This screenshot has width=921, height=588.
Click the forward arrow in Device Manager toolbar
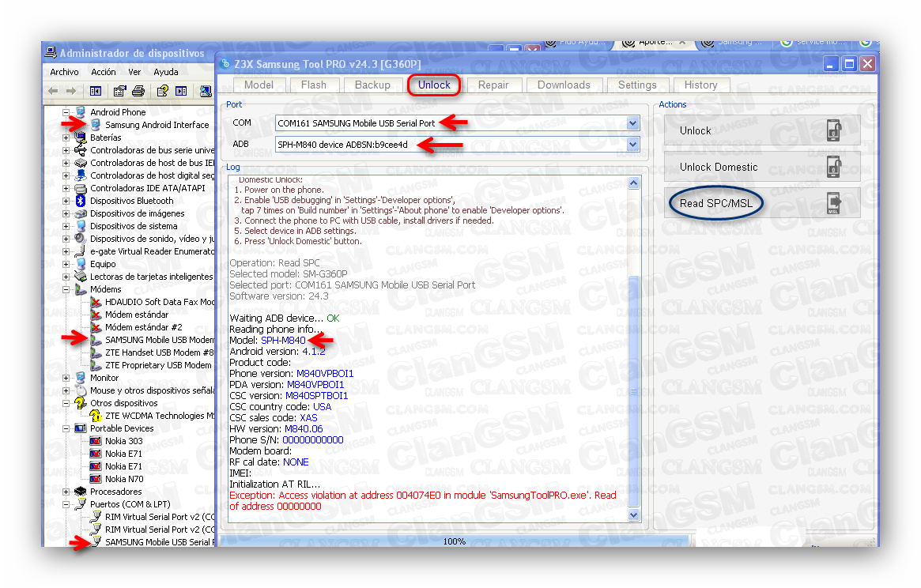[71, 91]
